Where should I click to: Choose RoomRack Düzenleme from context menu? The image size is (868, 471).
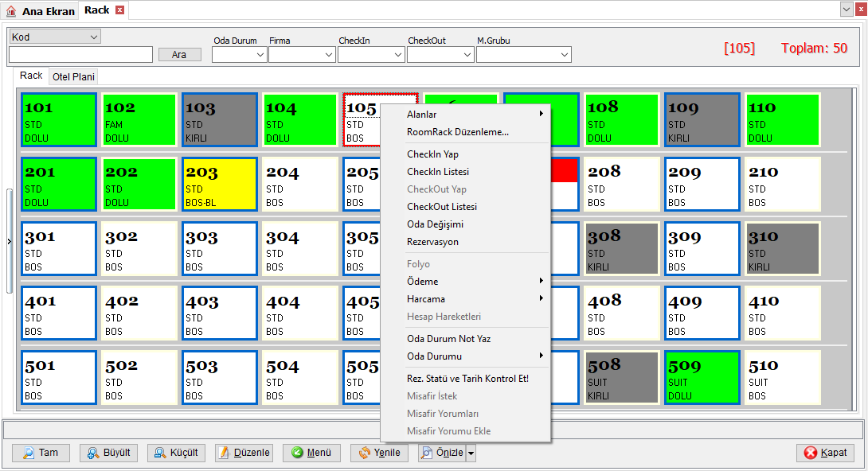466,132
